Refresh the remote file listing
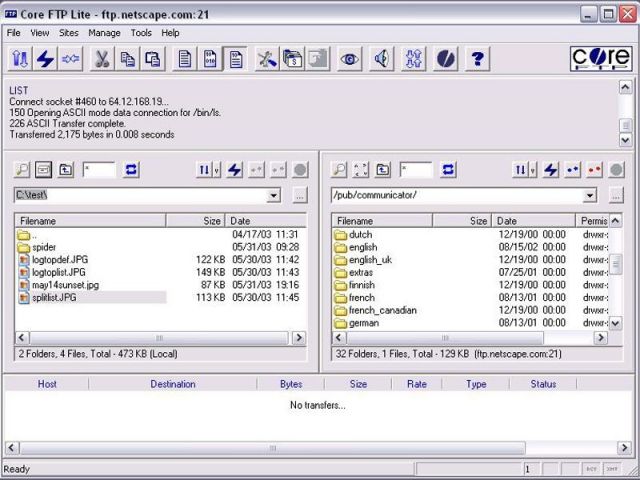This screenshot has width=640, height=480. (x=448, y=169)
